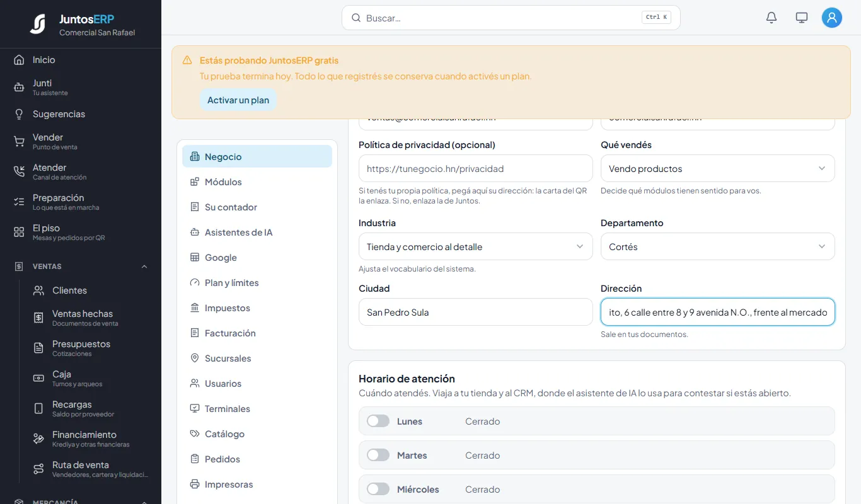This screenshot has width=861, height=504.
Task: Select the Negocio settings tab
Action: pyautogui.click(x=257, y=157)
